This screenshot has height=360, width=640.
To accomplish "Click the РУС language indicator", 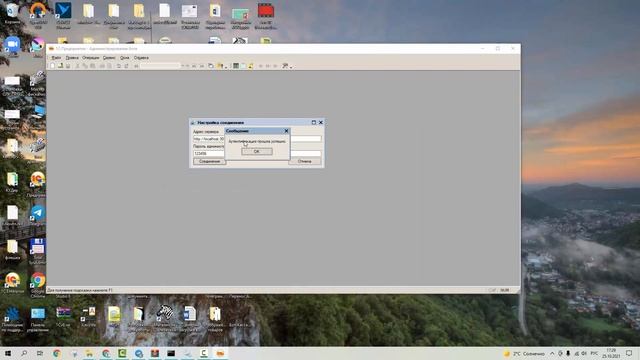I will [594, 353].
